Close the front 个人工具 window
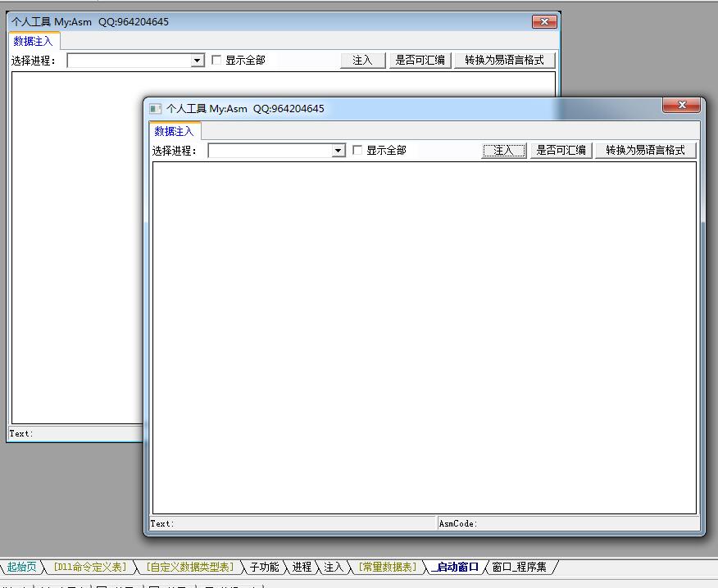 pyautogui.click(x=681, y=106)
